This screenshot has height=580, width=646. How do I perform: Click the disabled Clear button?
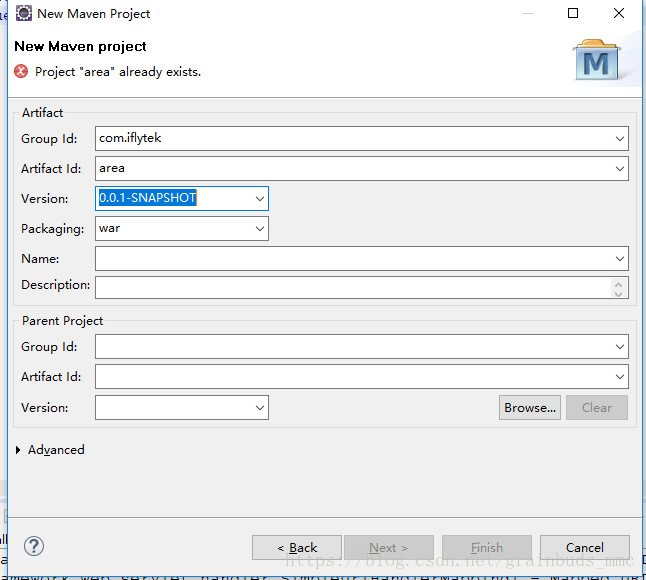point(597,408)
